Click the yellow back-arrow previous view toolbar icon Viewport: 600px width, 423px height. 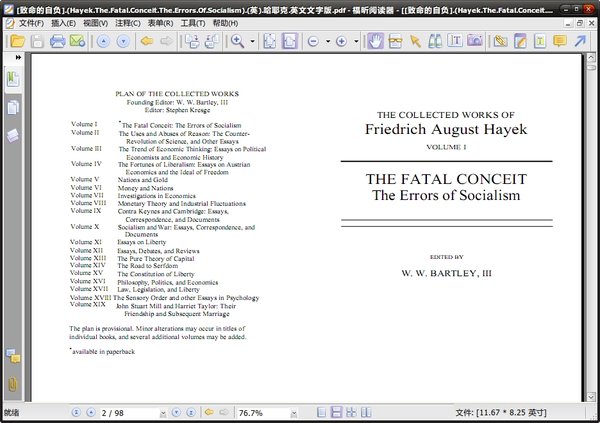[x=147, y=41]
